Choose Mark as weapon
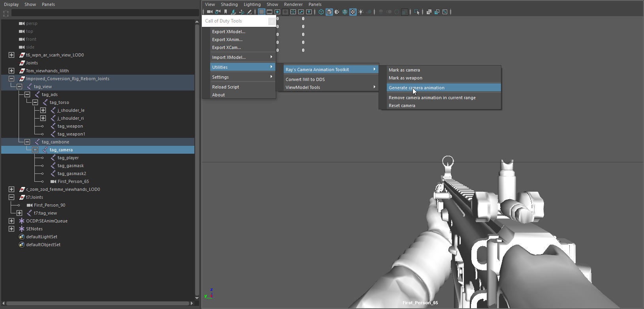The image size is (644, 309). point(444,78)
